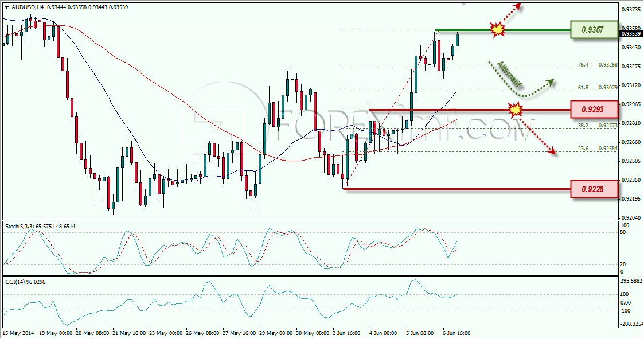Select the burst icon on the 0.9357 line
Viewport: 644px width, 339px height.
click(498, 30)
